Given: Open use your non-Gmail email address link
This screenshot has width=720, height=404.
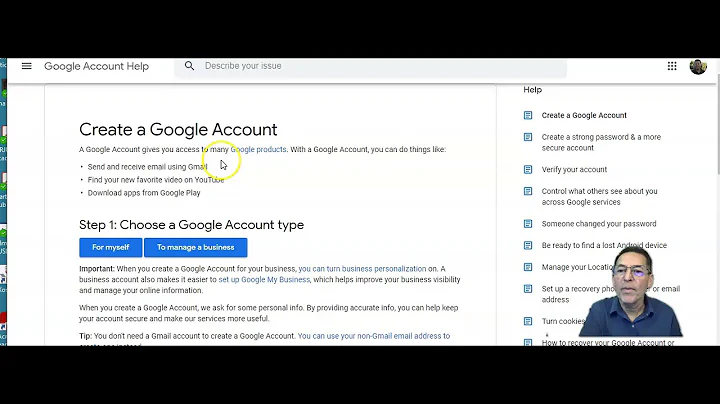Looking at the screenshot, I should pyautogui.click(x=374, y=336).
